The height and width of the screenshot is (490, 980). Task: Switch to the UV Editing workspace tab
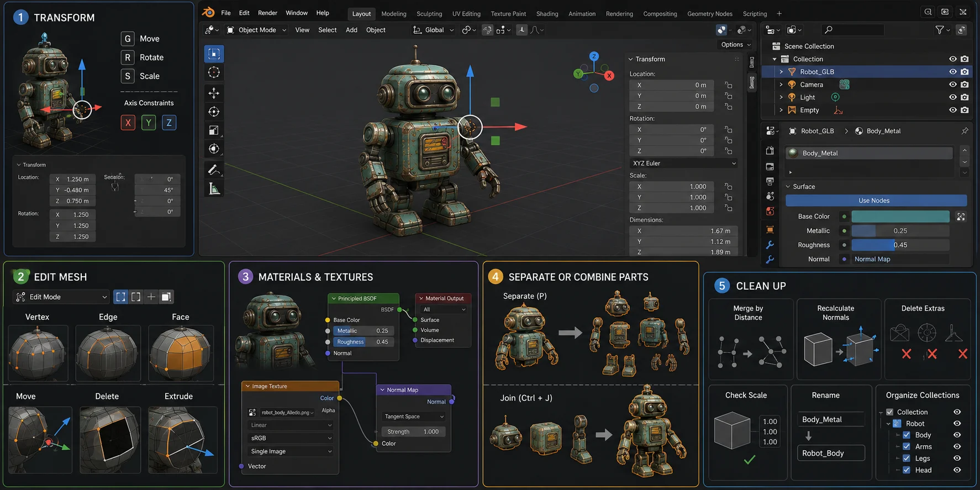(466, 14)
